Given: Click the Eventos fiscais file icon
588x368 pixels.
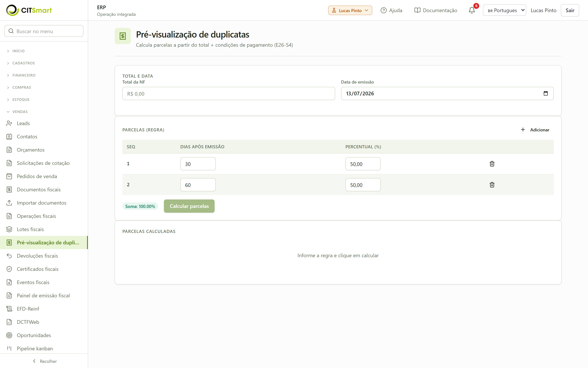Looking at the screenshot, I should pyautogui.click(x=9, y=282).
